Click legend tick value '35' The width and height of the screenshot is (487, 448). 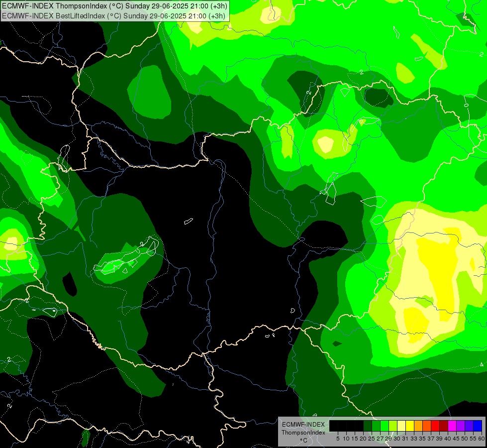click(x=423, y=439)
